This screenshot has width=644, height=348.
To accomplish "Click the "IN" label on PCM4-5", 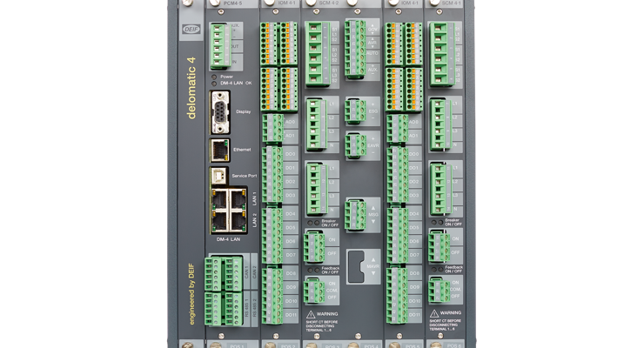I will 234,62.
